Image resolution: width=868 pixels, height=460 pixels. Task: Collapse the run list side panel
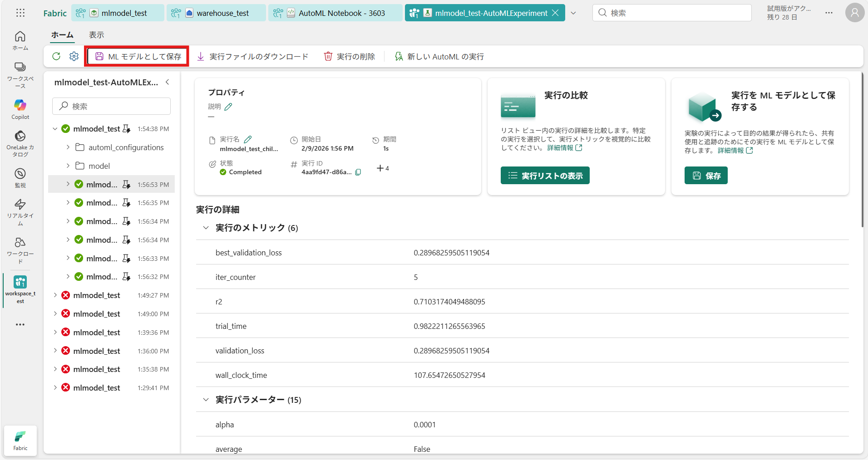(x=168, y=82)
